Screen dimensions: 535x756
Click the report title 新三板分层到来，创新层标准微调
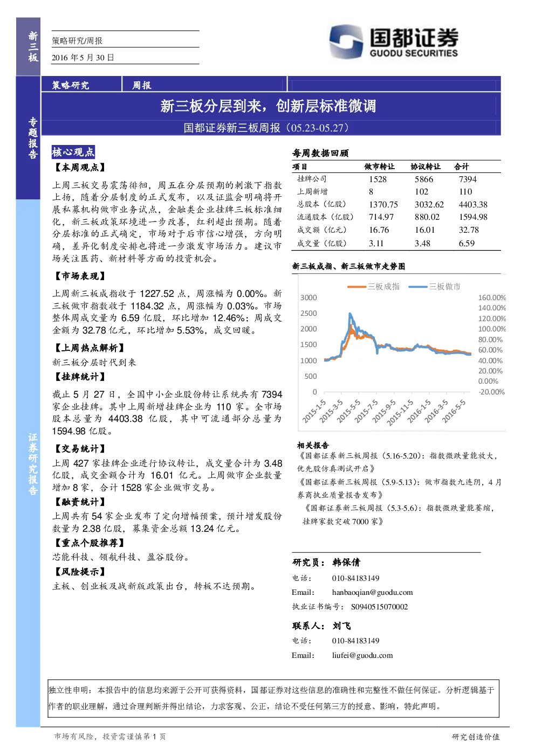click(x=268, y=106)
